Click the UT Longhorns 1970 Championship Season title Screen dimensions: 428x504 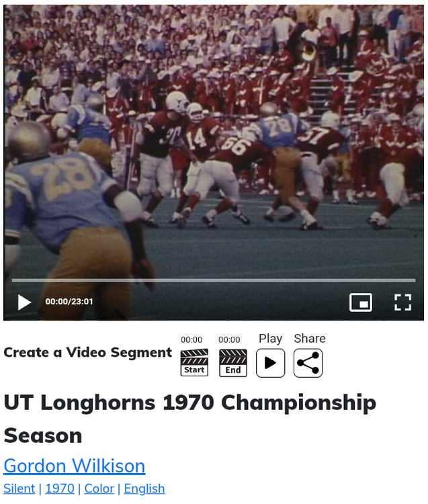coord(189,419)
